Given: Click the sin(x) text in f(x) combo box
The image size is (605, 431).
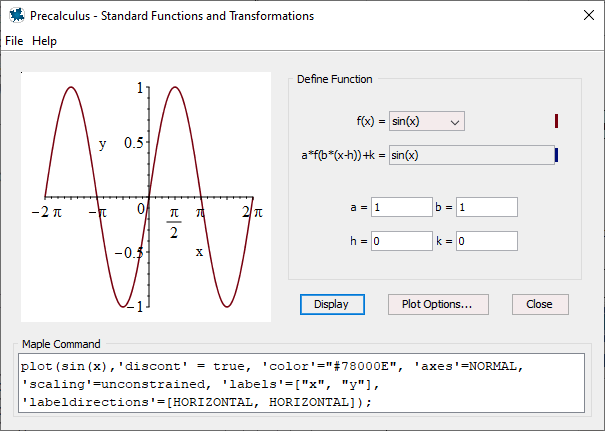Looking at the screenshot, I should click(406, 122).
